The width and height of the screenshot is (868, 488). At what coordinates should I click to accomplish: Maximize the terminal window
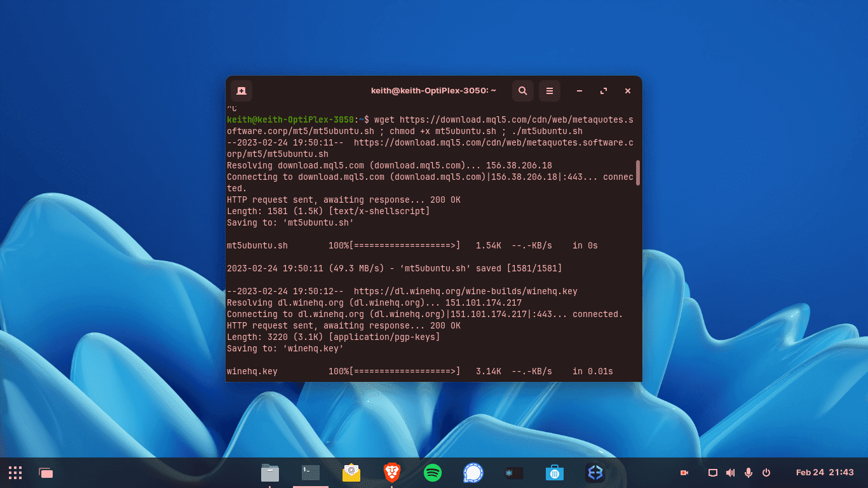coord(604,91)
